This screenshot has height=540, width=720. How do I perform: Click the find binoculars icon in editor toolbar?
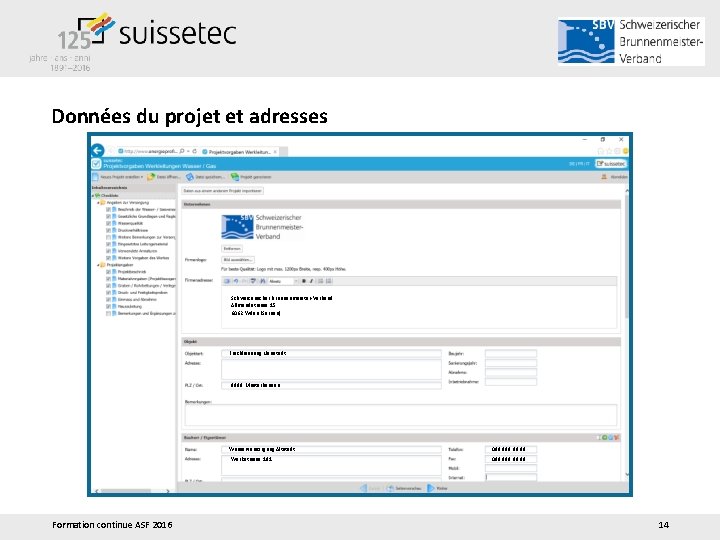point(263,281)
